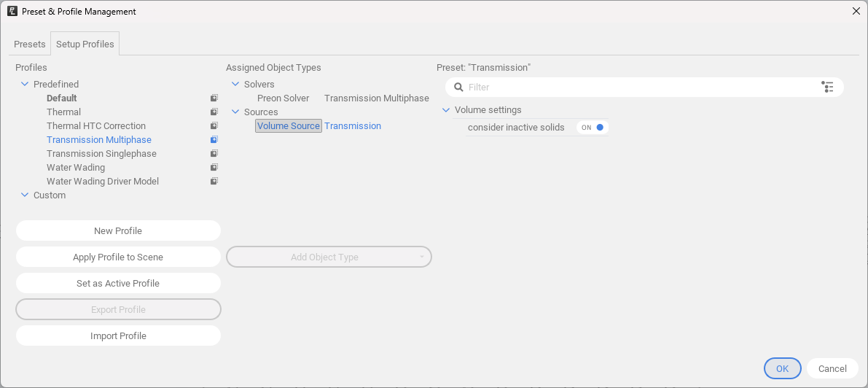The height and width of the screenshot is (388, 868).
Task: Open the filter options list icon
Action: [828, 87]
